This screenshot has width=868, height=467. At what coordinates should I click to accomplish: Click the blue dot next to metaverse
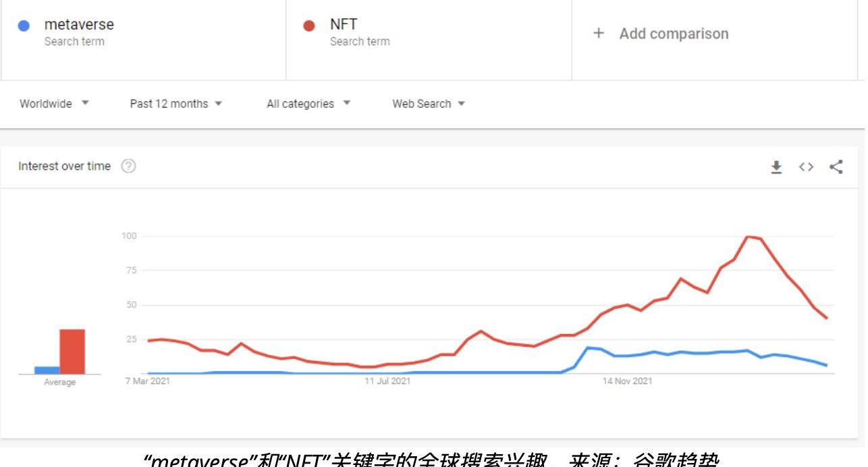[24, 26]
